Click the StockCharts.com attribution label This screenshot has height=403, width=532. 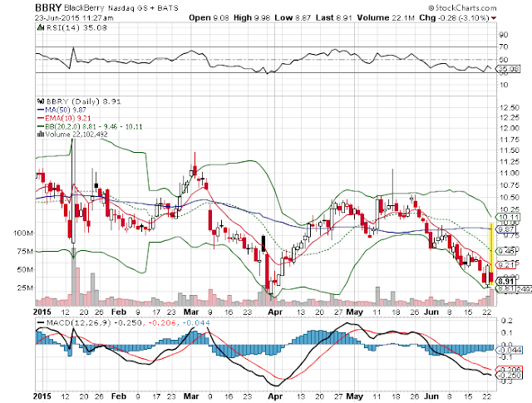[x=462, y=7]
